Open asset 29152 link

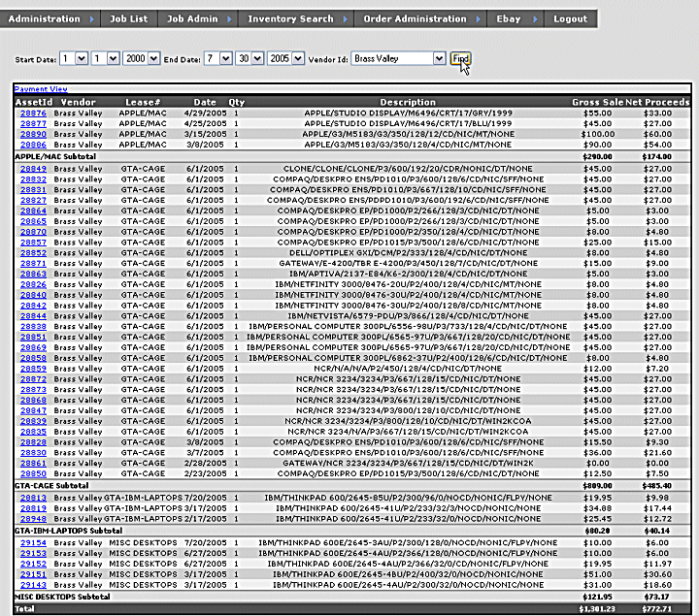[33, 564]
